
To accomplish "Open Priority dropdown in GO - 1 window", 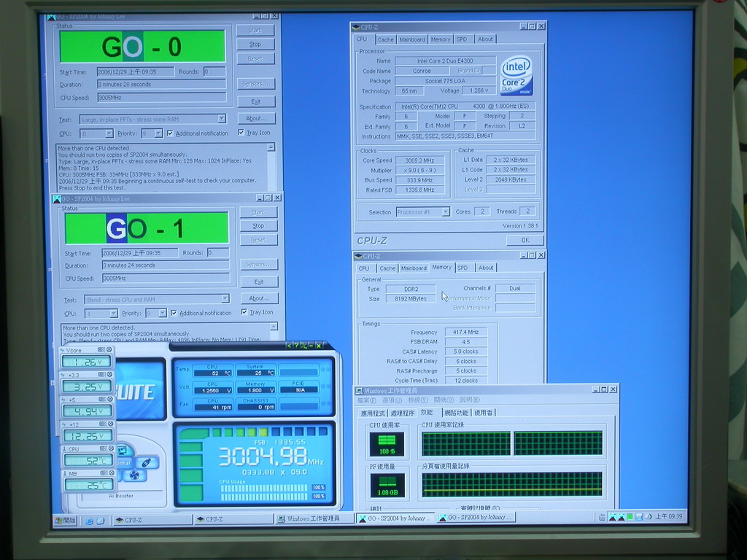I will 163,313.
